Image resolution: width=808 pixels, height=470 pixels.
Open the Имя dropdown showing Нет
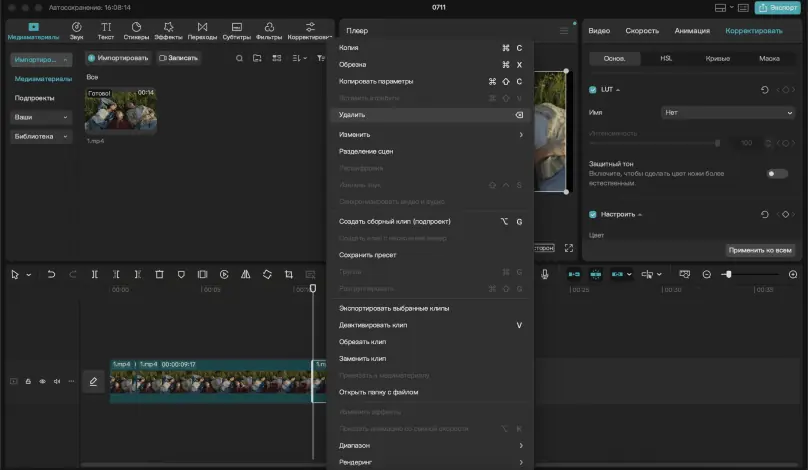(x=728, y=112)
